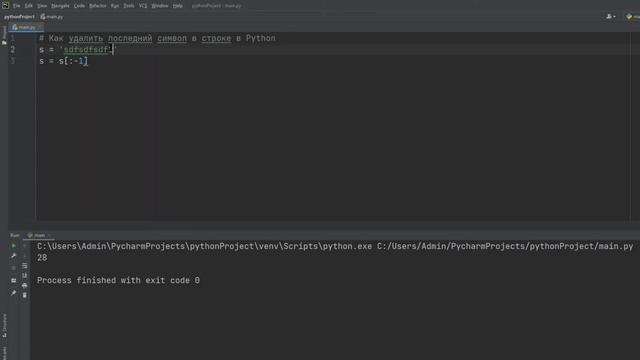Image resolution: width=640 pixels, height=360 pixels.
Task: Select the main tab in the Run panel
Action: (x=39, y=235)
